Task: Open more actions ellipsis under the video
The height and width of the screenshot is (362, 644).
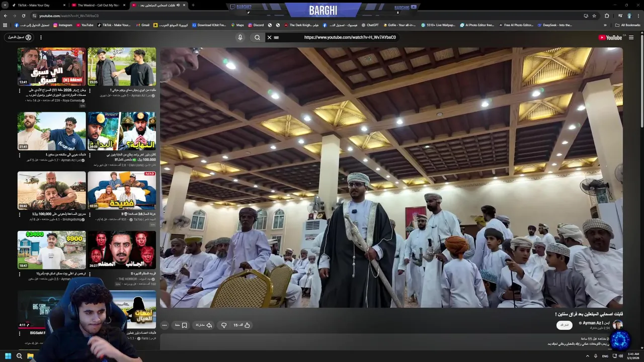Action: [164, 325]
